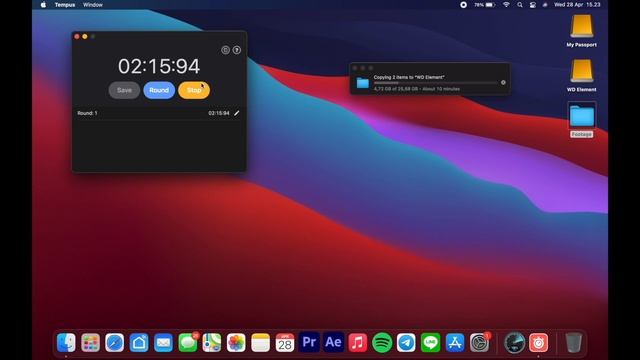Open Control Center from menu bar
The width and height of the screenshot is (640, 360).
(533, 5)
